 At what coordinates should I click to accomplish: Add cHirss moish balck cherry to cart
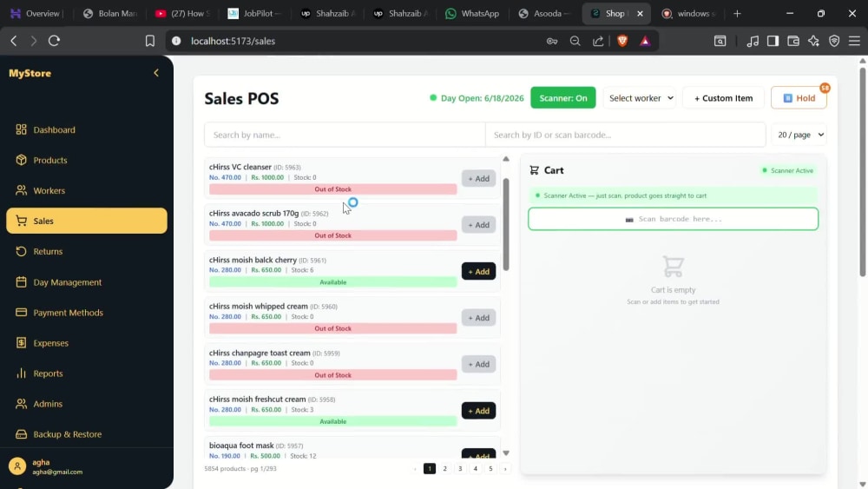pyautogui.click(x=479, y=271)
